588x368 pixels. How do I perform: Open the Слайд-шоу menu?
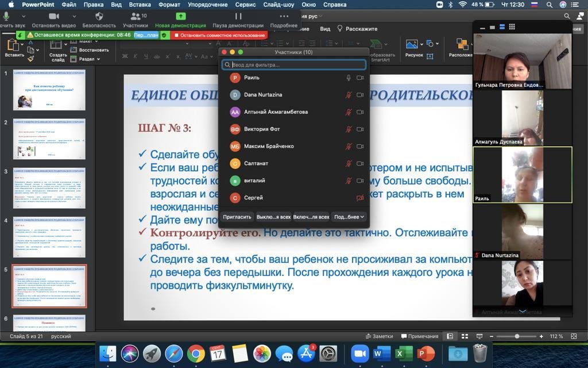pyautogui.click(x=279, y=5)
